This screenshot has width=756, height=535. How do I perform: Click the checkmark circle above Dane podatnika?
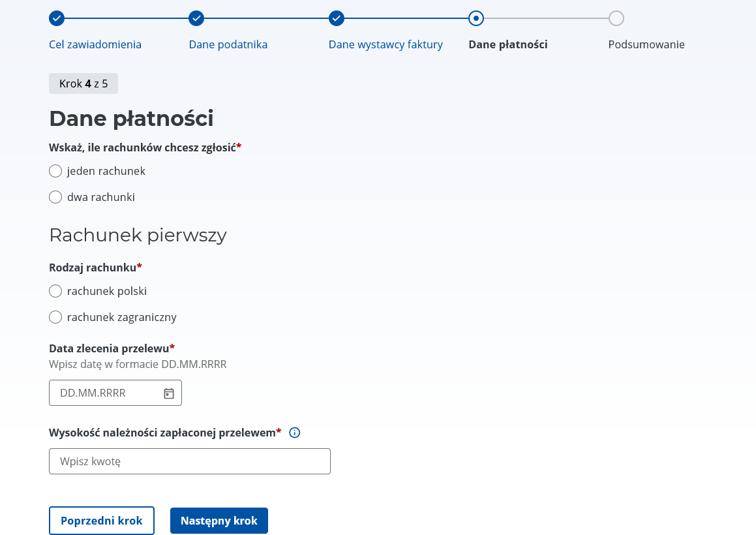[x=196, y=18]
